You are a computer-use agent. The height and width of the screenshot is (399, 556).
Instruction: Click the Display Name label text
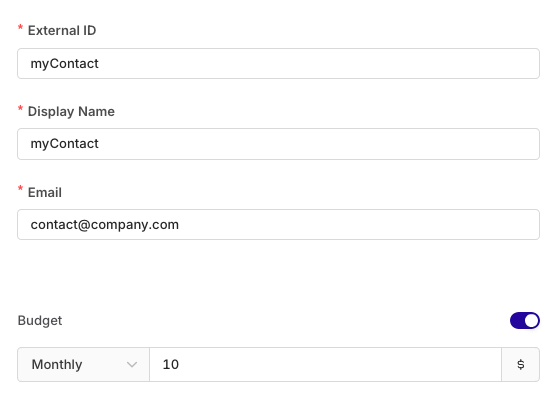[x=71, y=111]
